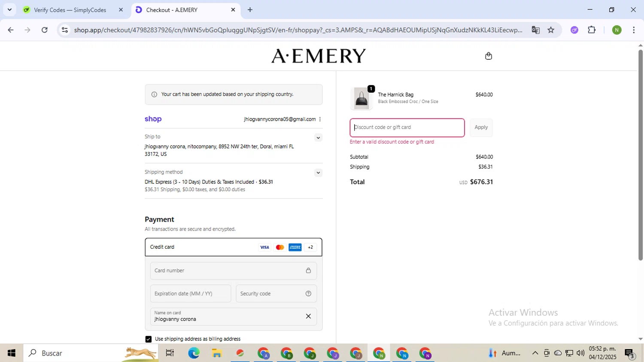
Task: Click the A.EMERY store logo
Action: click(x=319, y=56)
